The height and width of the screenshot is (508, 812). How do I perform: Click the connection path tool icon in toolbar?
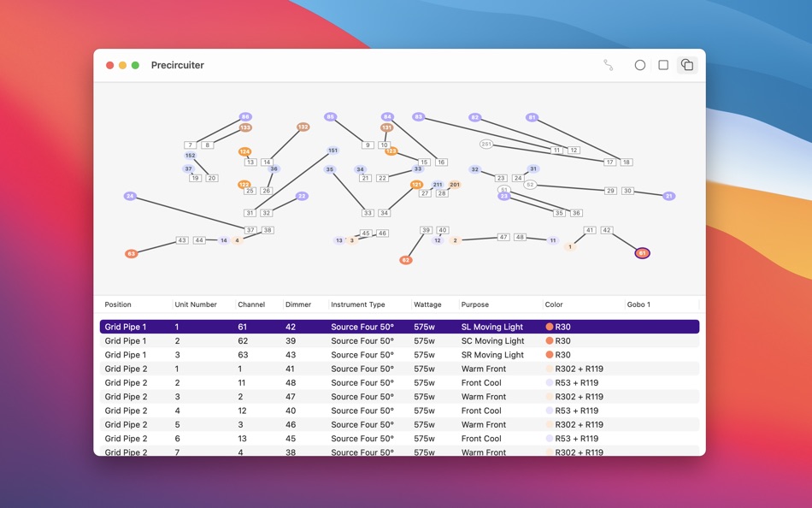[x=609, y=65]
